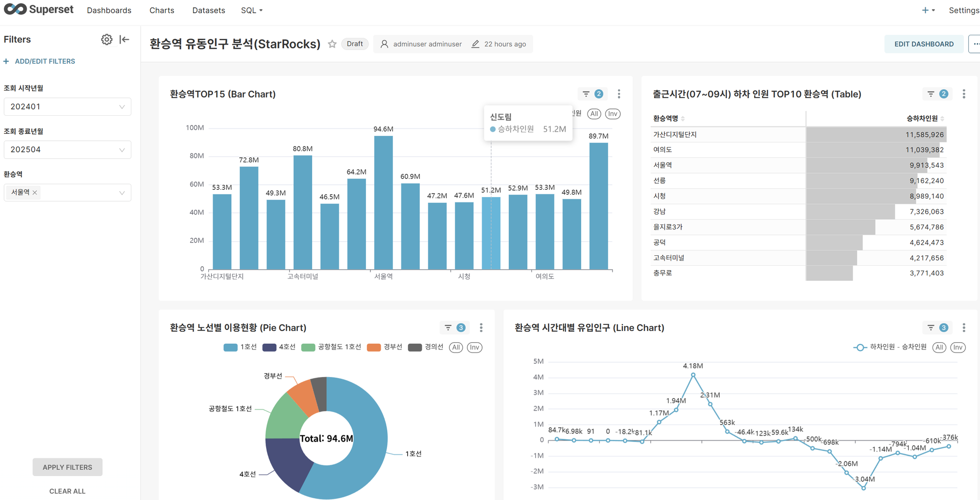980x500 pixels.
Task: Go to the Dashboards menu
Action: click(109, 10)
